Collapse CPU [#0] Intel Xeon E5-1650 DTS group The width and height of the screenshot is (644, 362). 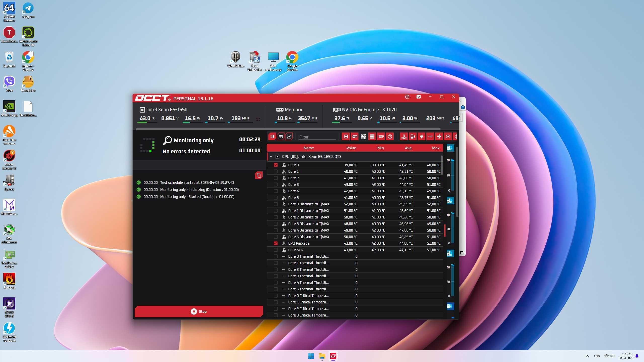271,157
